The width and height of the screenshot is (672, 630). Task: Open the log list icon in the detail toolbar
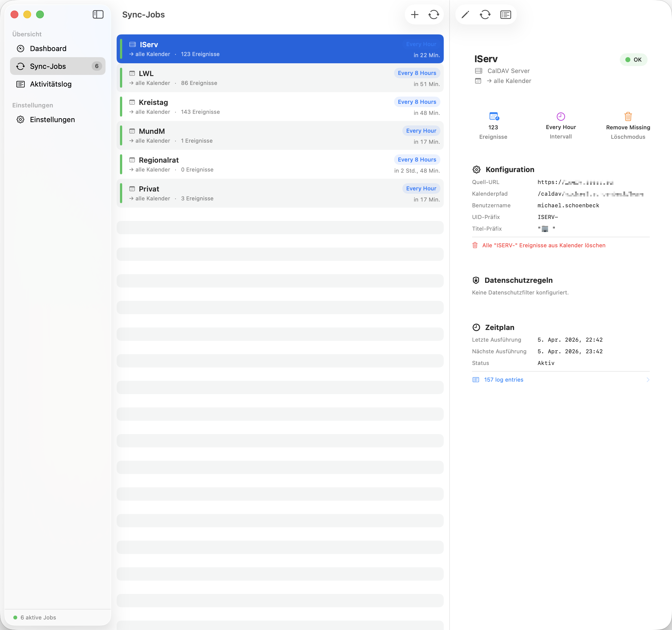click(x=505, y=14)
